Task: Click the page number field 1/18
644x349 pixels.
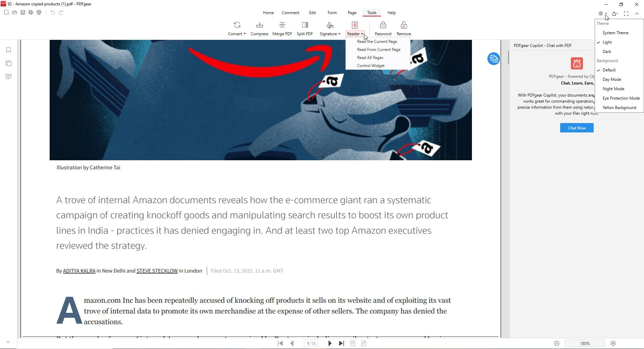Action: 311,343
